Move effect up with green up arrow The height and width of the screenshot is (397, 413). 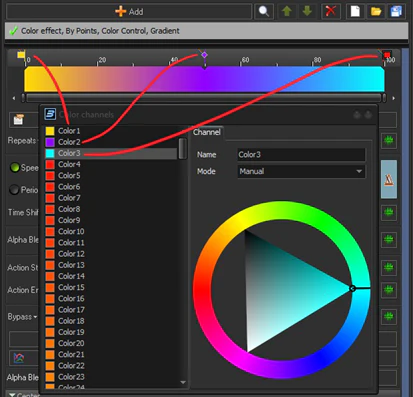[287, 12]
